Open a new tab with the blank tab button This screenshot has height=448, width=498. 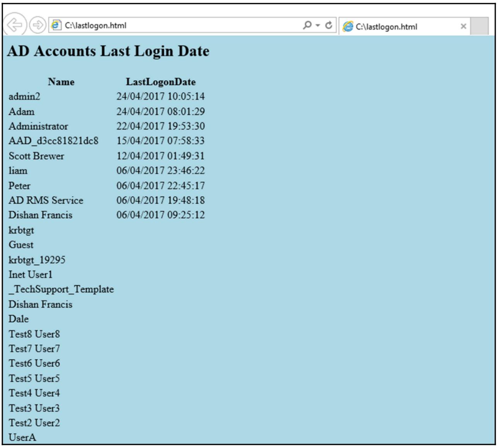tap(479, 26)
